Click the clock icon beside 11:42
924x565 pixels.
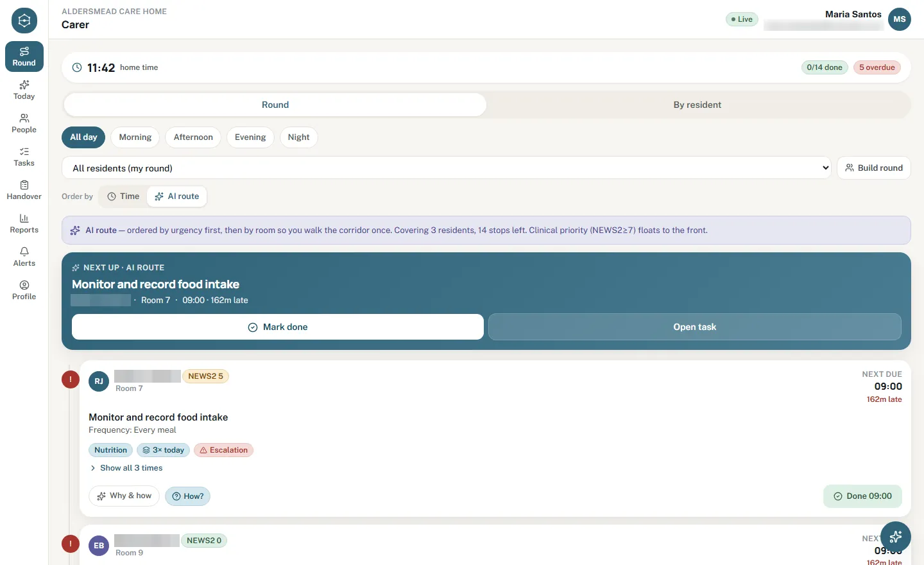[77, 67]
